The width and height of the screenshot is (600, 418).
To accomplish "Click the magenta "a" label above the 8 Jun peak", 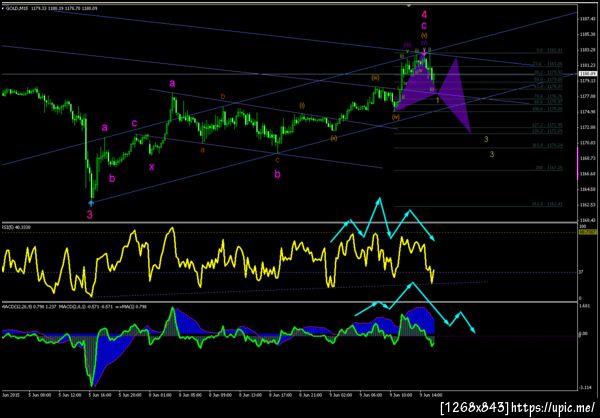I will pos(173,83).
